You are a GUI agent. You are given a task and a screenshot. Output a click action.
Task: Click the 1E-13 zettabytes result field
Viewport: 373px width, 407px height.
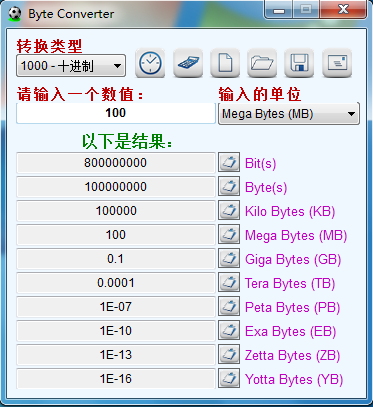(116, 355)
